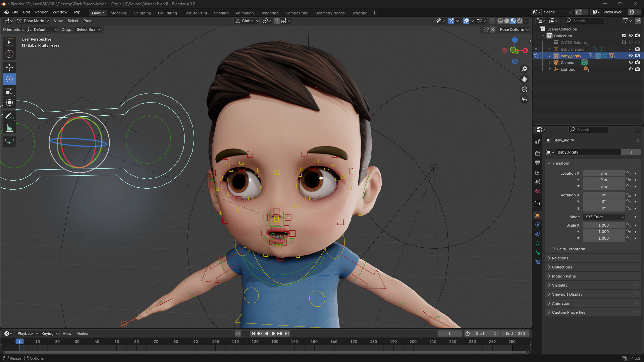Viewport: 644px width, 362px height.
Task: Switch to Geometry Nodes workspace tab
Action: [x=330, y=13]
